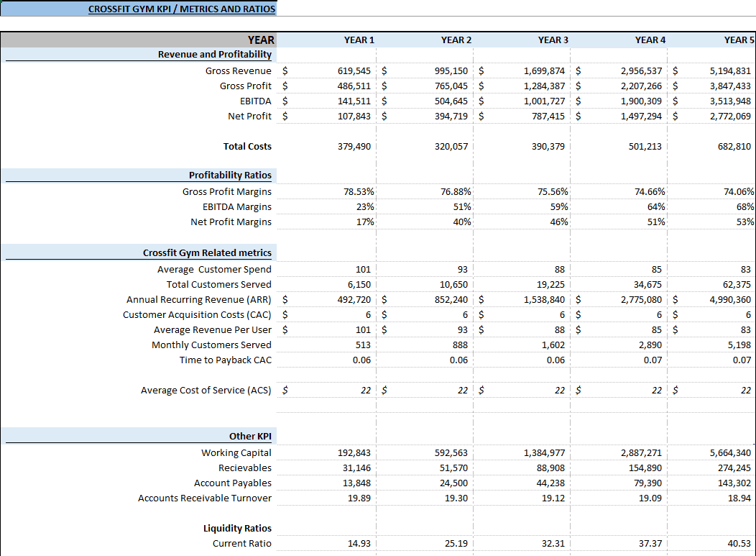This screenshot has width=756, height=556.
Task: Select Year 2 Total Customers Served 10,650
Action: [x=453, y=285]
